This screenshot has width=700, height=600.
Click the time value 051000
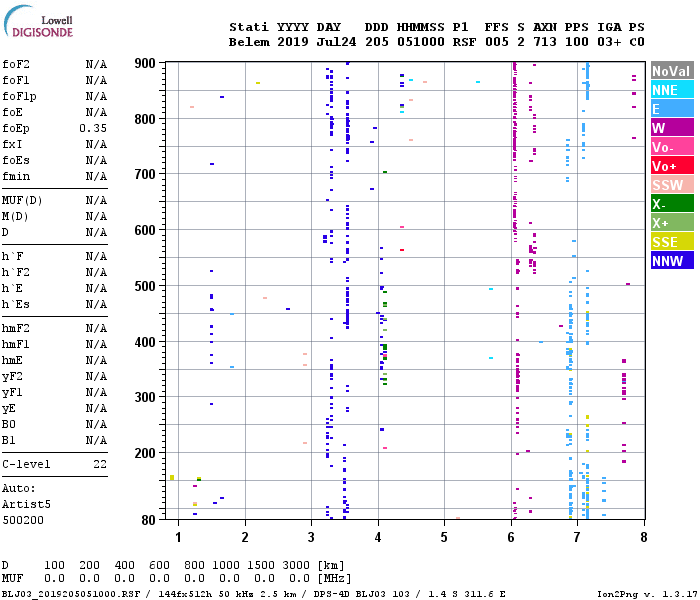pyautogui.click(x=421, y=42)
